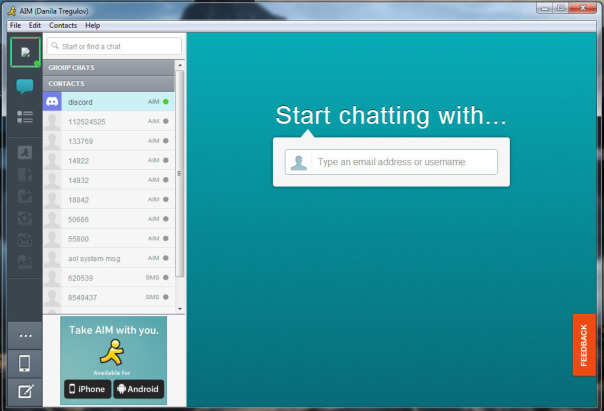
Task: Open your profile picture and status
Action: (x=25, y=52)
